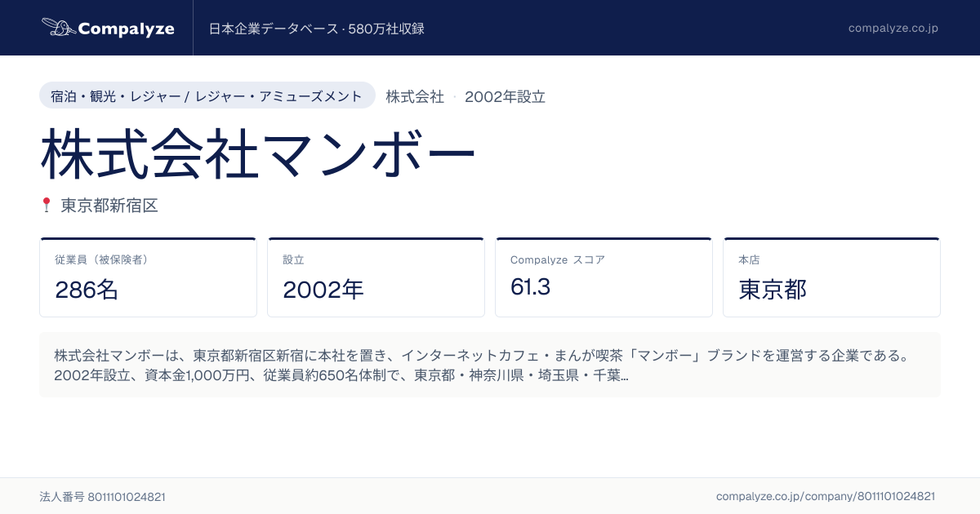Click the 日本企業データベース・580万社収録 tagline
This screenshot has height=514, width=980.
(316, 29)
